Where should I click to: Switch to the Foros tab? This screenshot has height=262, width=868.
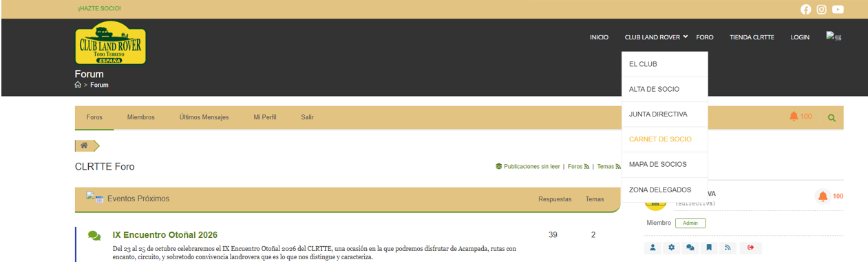click(x=94, y=117)
